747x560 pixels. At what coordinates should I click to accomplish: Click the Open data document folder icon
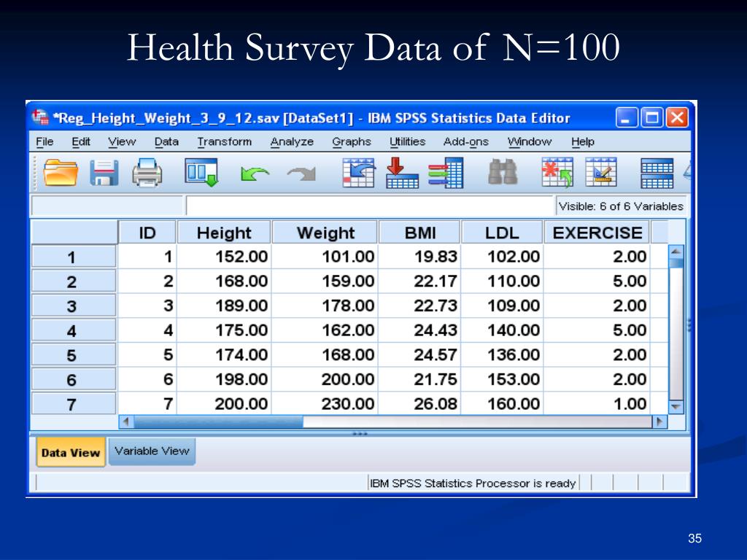(61, 172)
